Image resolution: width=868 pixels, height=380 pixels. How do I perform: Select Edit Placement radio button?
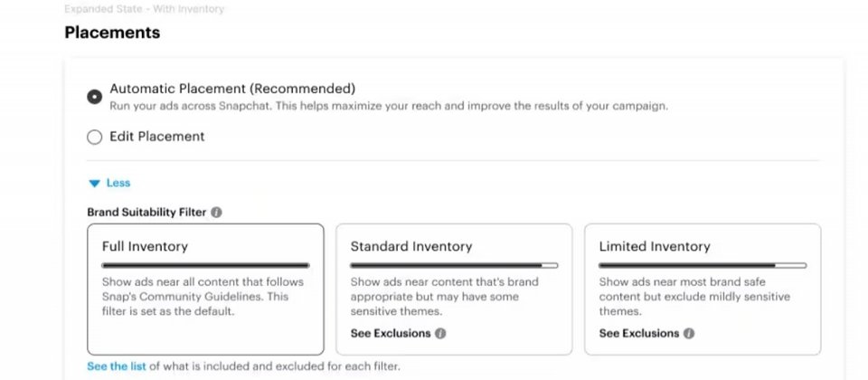(95, 137)
